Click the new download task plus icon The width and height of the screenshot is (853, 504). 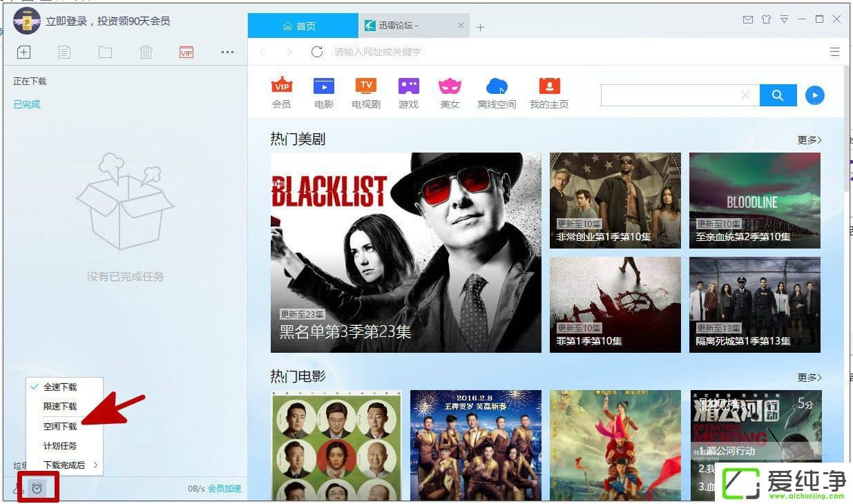[23, 52]
